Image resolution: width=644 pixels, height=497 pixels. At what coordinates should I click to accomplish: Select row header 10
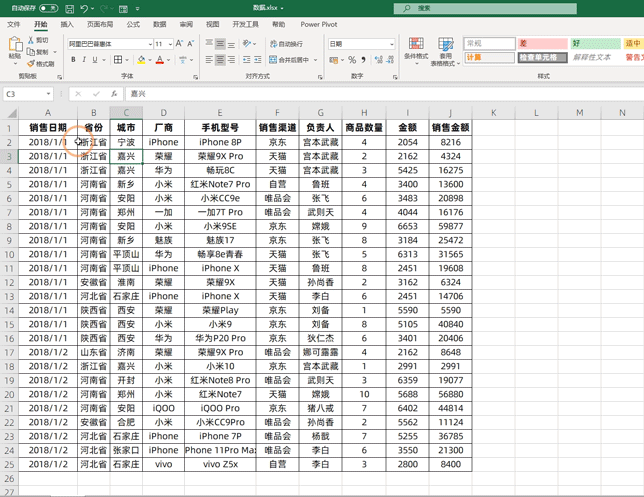9,255
